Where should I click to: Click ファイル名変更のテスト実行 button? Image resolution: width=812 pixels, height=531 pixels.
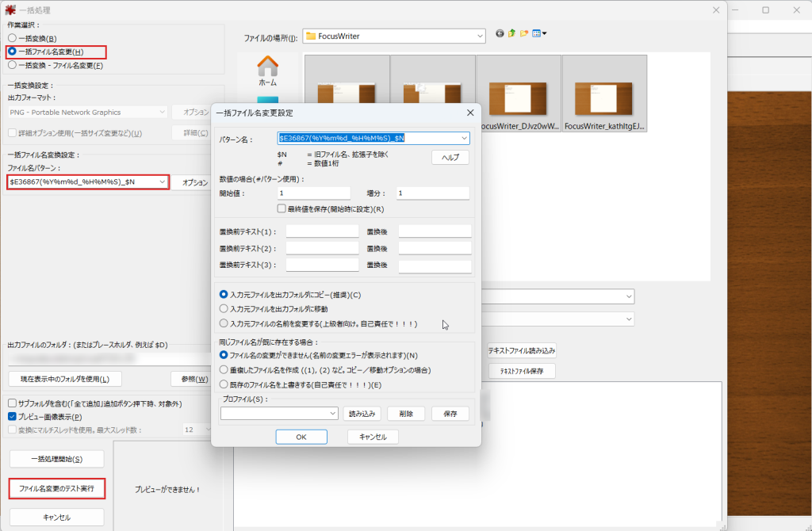tap(57, 488)
